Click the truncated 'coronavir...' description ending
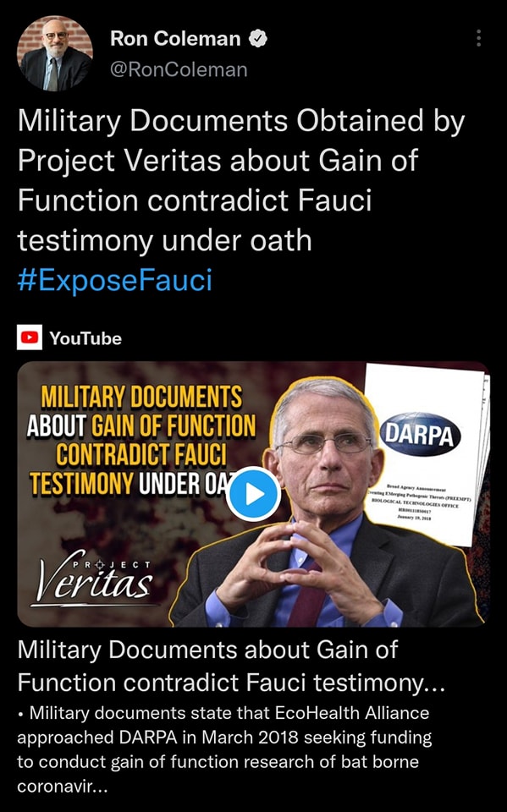The width and height of the screenshot is (507, 812). point(62,787)
